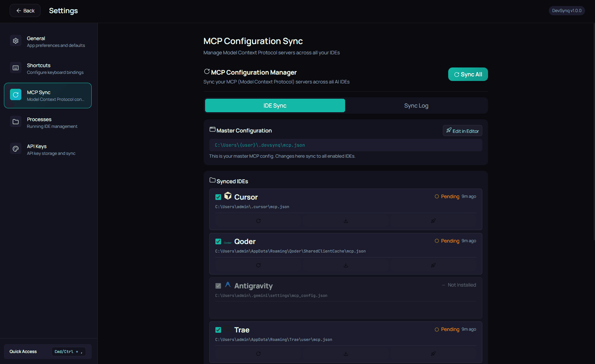Go back using the Back button
Screen dimensions: 595x364
25,10
